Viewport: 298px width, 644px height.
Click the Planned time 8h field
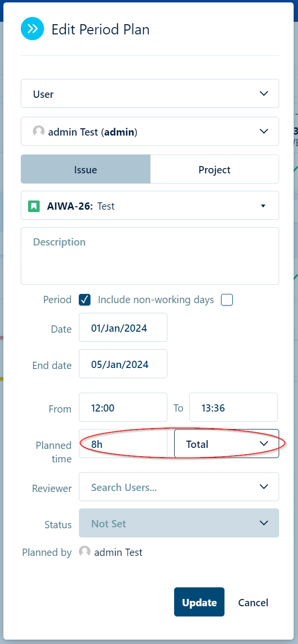tap(123, 444)
